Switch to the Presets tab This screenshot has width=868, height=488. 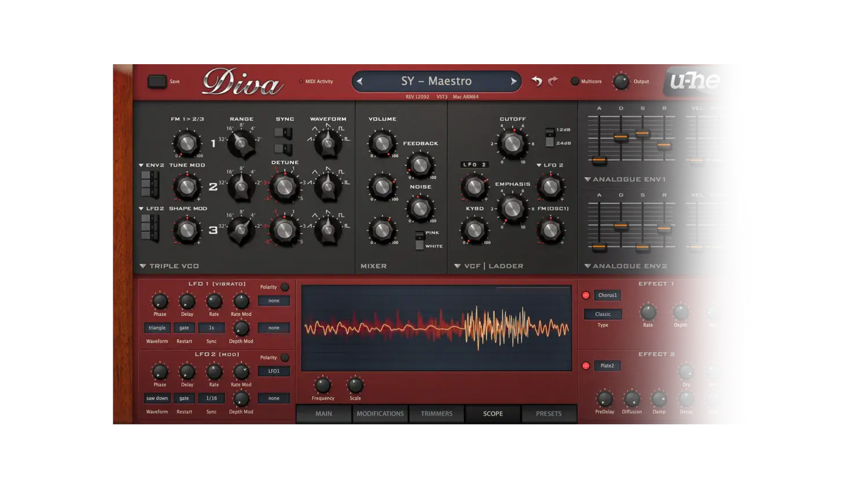[x=549, y=414]
